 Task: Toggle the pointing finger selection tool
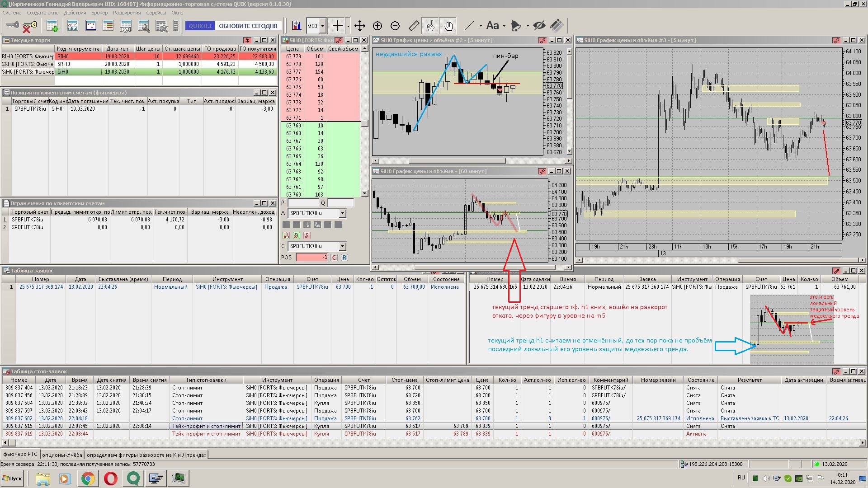(x=430, y=26)
